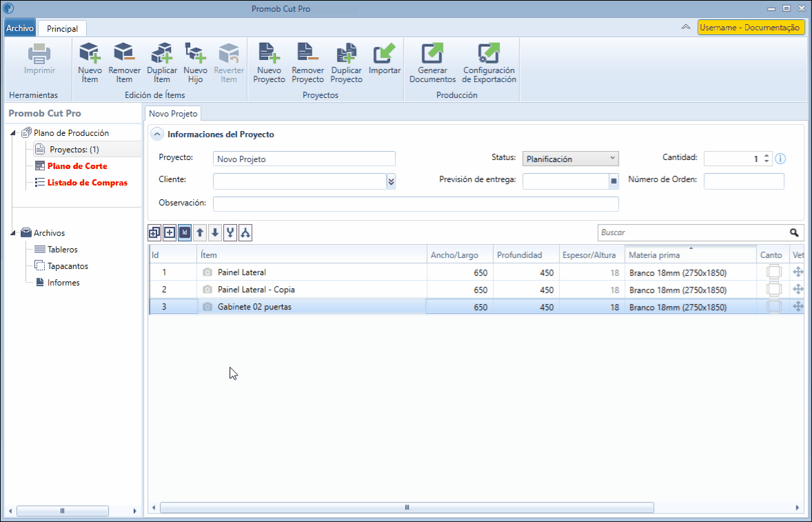The width and height of the screenshot is (812, 522).
Task: Click the Observación input field
Action: click(416, 203)
